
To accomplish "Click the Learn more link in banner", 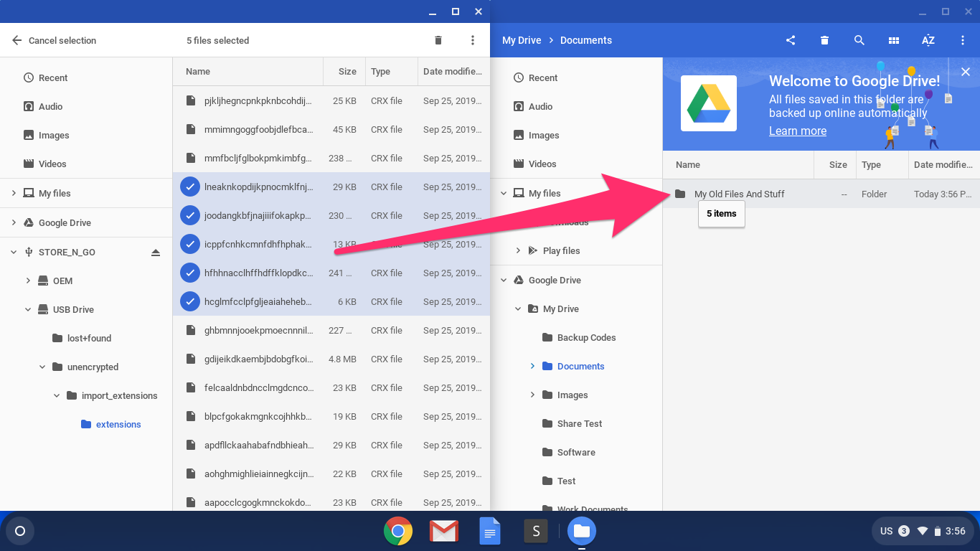I will [x=798, y=131].
